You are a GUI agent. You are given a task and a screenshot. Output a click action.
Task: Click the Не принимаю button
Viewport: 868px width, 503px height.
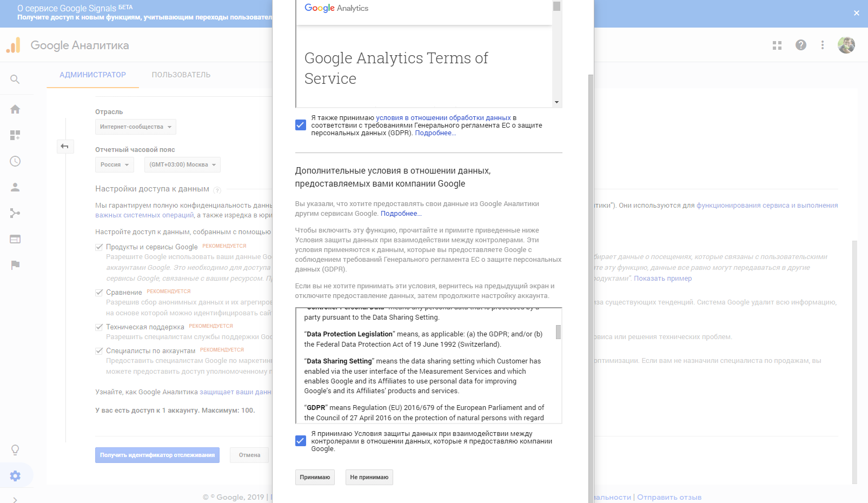coord(369,477)
